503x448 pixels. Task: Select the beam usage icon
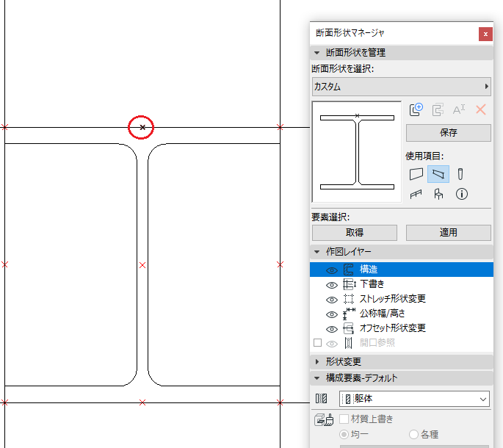438,174
